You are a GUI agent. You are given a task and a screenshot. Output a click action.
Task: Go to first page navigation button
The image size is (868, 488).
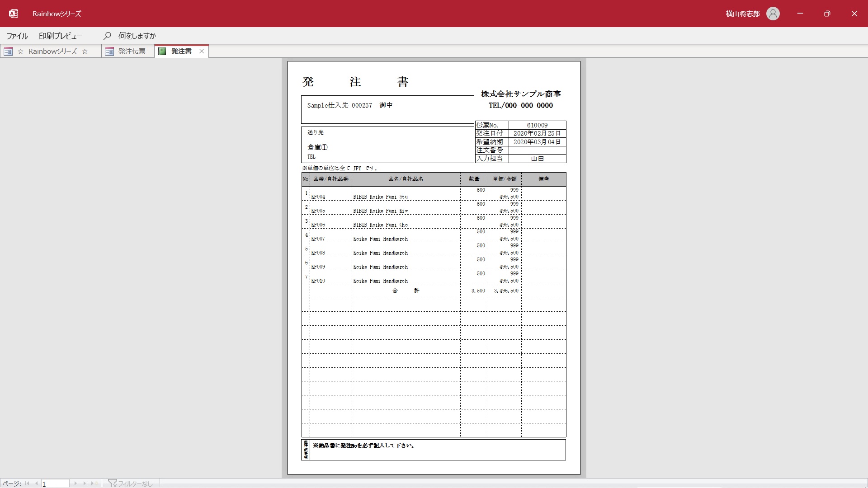28,483
